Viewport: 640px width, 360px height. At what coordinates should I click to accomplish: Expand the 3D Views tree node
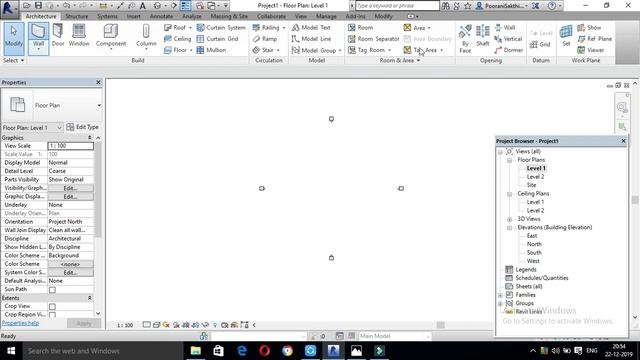click(509, 220)
